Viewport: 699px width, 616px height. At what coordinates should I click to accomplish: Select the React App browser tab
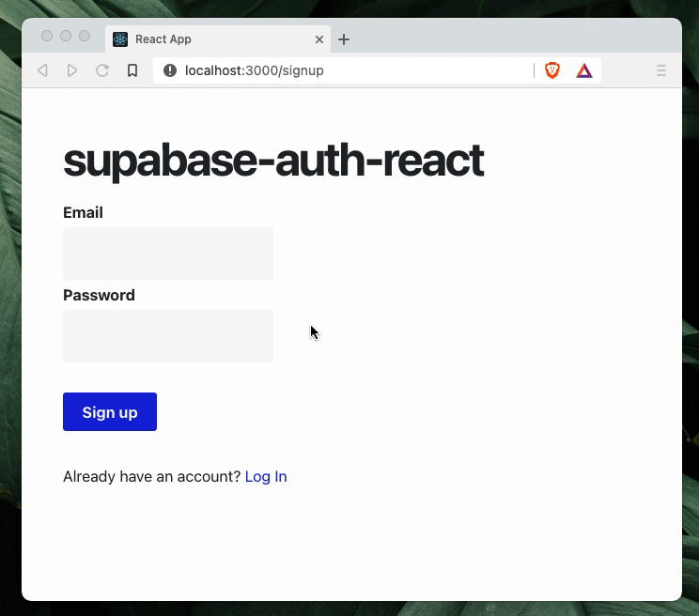tap(218, 39)
